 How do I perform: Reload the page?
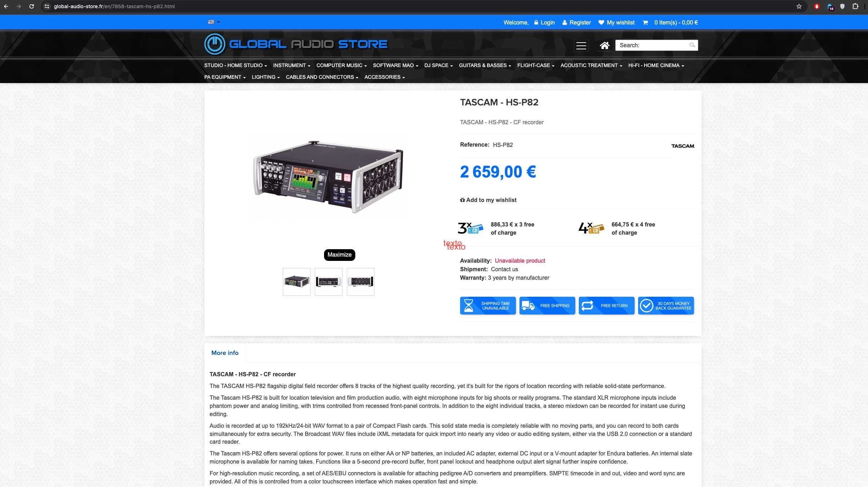[x=32, y=6]
